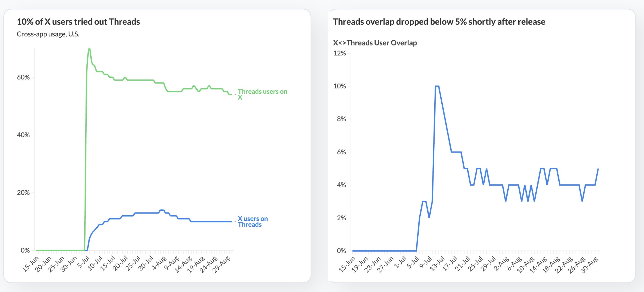Click the "10% of X users tried out Threads" title
Image resolution: width=644 pixels, height=292 pixels.
[78, 22]
